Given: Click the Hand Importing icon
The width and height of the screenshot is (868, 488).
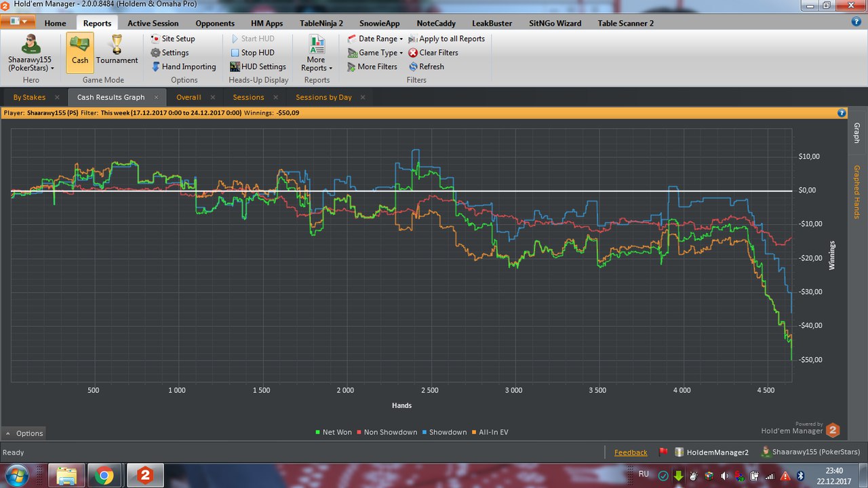Looking at the screenshot, I should point(156,67).
